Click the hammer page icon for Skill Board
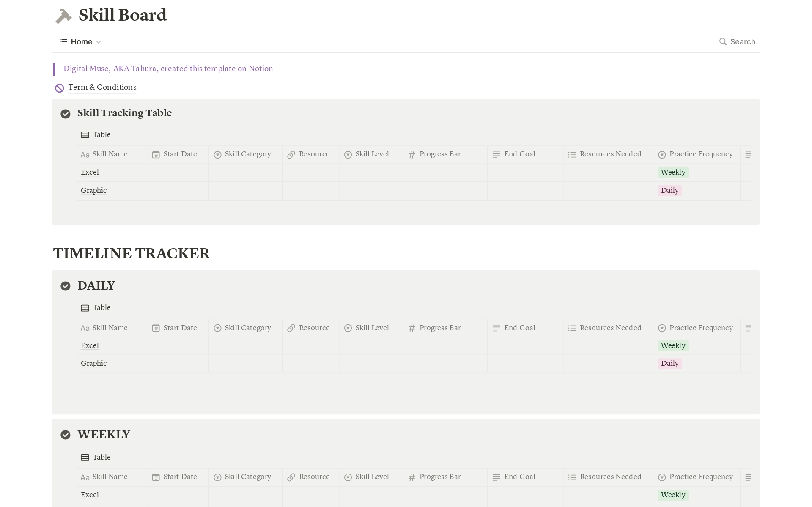 click(x=63, y=16)
